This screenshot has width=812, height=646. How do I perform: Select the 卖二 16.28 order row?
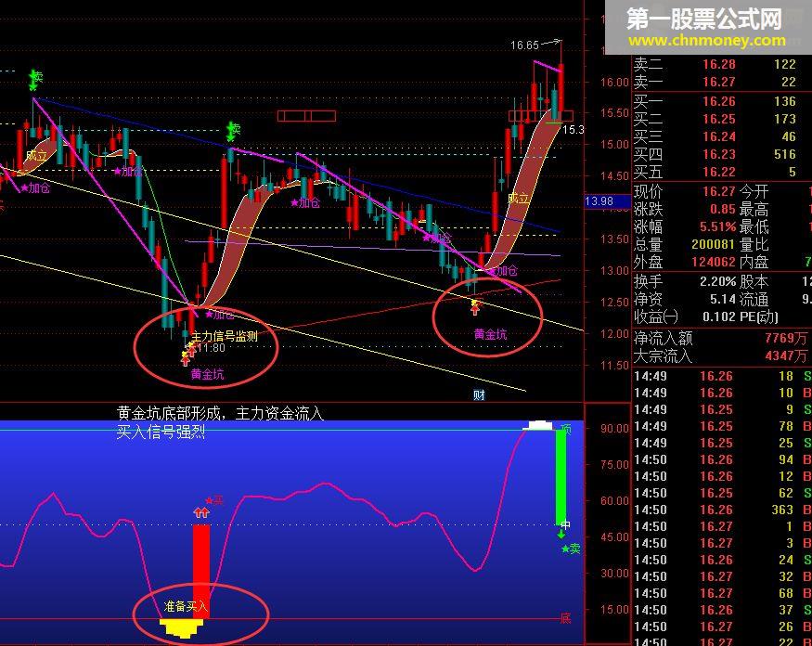(x=722, y=64)
